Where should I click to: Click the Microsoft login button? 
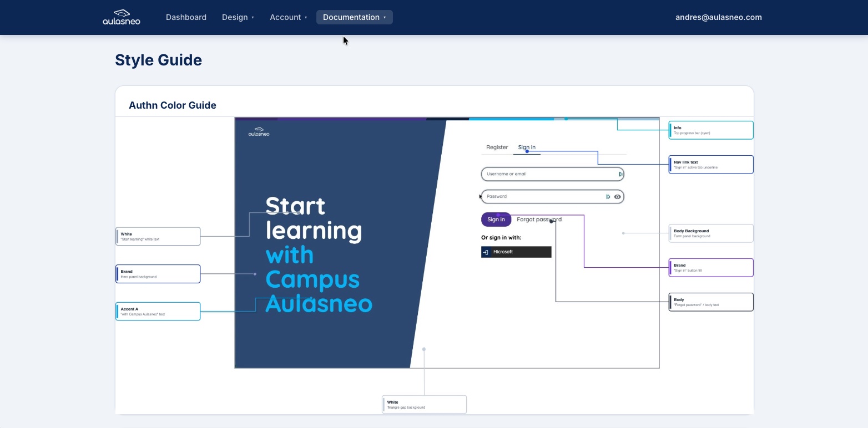[516, 252]
